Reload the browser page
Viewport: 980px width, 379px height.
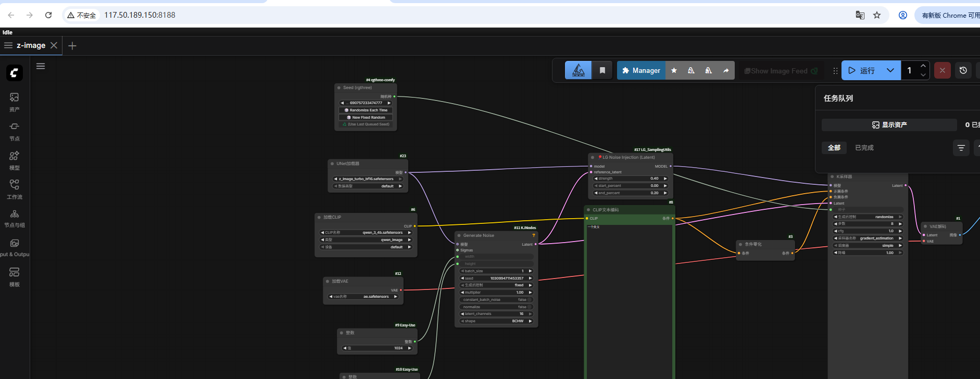pos(48,15)
